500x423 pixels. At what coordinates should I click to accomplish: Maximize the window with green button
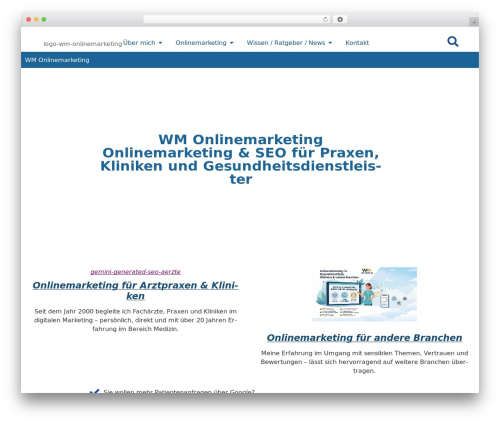coord(44,19)
